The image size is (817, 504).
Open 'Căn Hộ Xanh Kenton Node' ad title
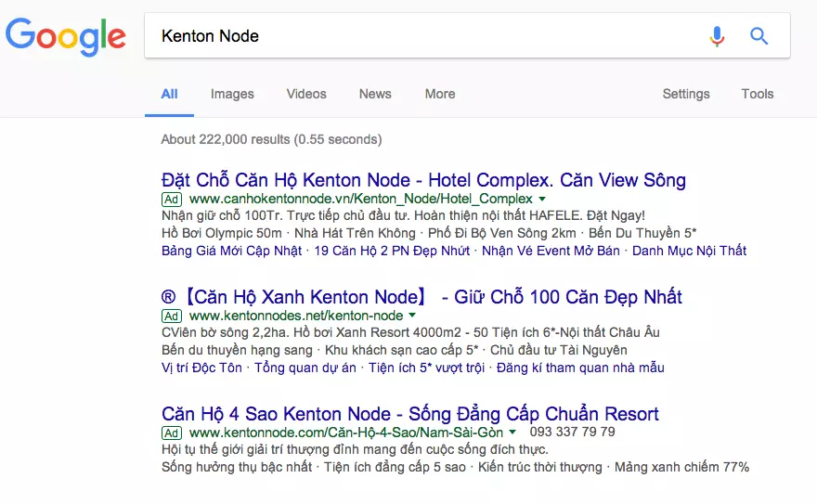pos(421,297)
